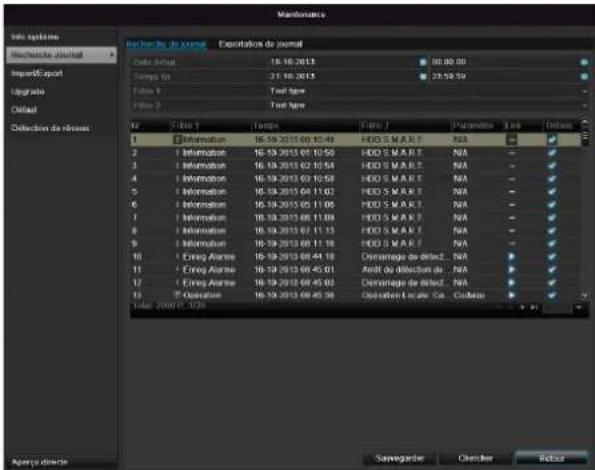The width and height of the screenshot is (595, 470).
Task: Open calendar picker for end date
Action: (x=423, y=76)
